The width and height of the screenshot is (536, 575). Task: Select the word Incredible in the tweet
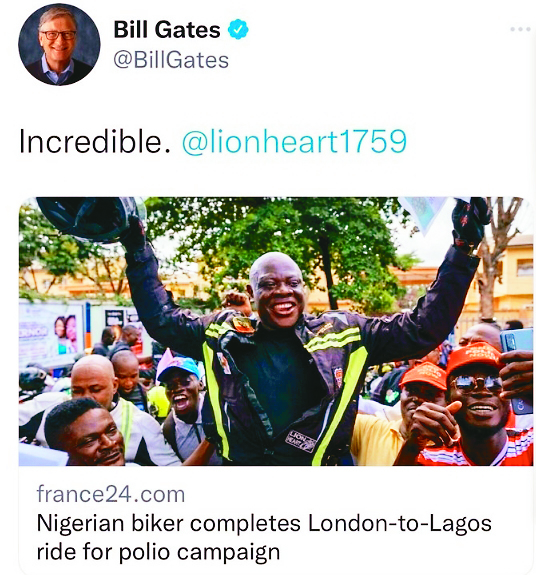(95, 142)
